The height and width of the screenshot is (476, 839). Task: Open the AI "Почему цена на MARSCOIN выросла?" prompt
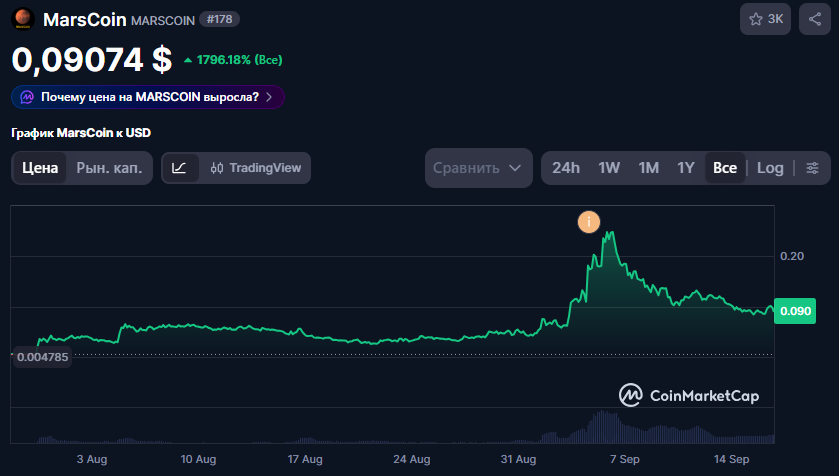click(x=148, y=97)
